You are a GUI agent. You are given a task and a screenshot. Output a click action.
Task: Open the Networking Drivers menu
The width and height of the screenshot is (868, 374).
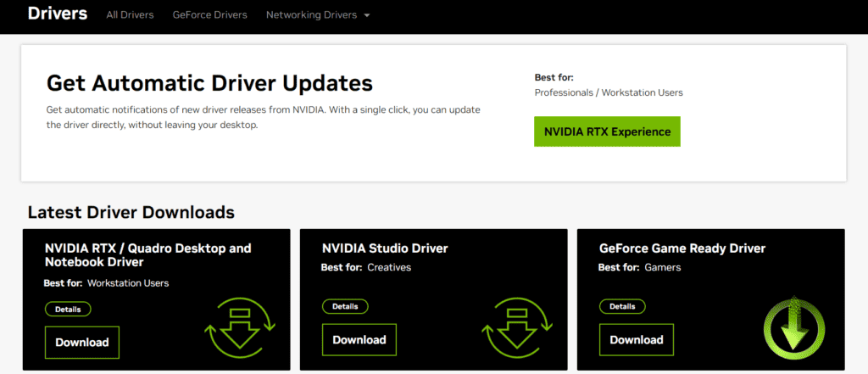pos(318,15)
